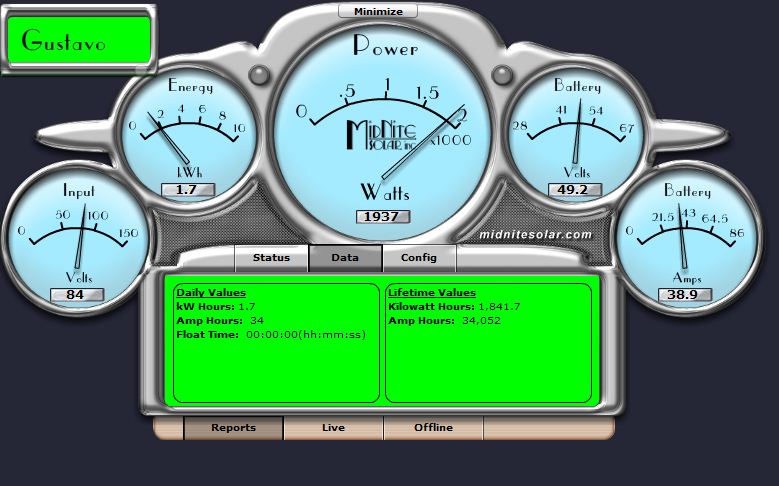
Task: Switch to the Config tab
Action: tap(419, 258)
